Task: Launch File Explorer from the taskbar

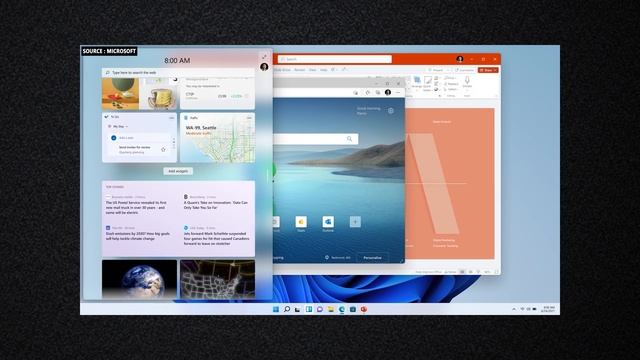Action: coord(331,309)
